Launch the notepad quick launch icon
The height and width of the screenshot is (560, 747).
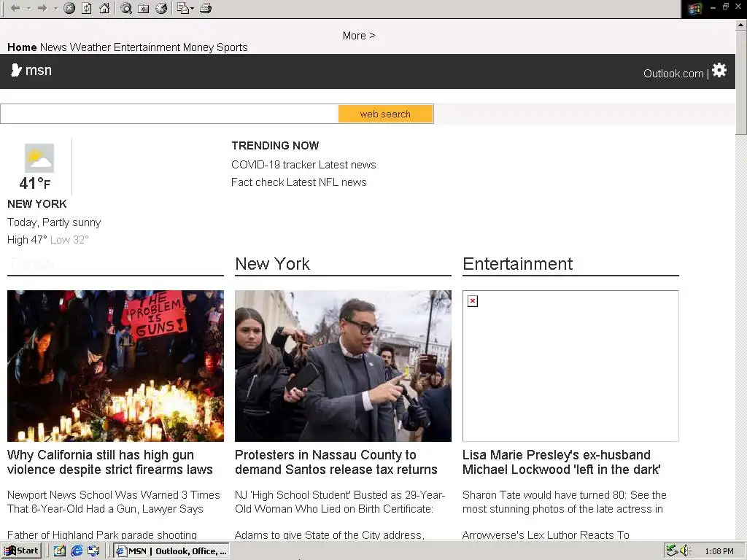click(x=60, y=551)
